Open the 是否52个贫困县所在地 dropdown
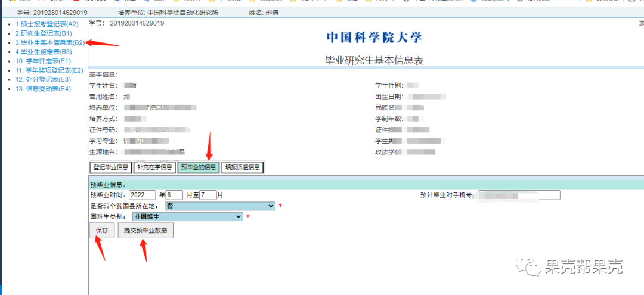 click(219, 206)
